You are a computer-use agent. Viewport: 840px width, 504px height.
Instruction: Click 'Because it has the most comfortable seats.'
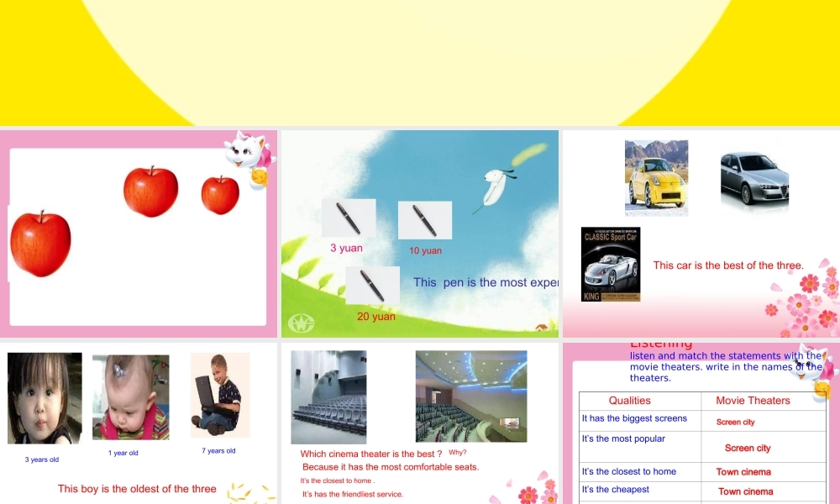391,467
